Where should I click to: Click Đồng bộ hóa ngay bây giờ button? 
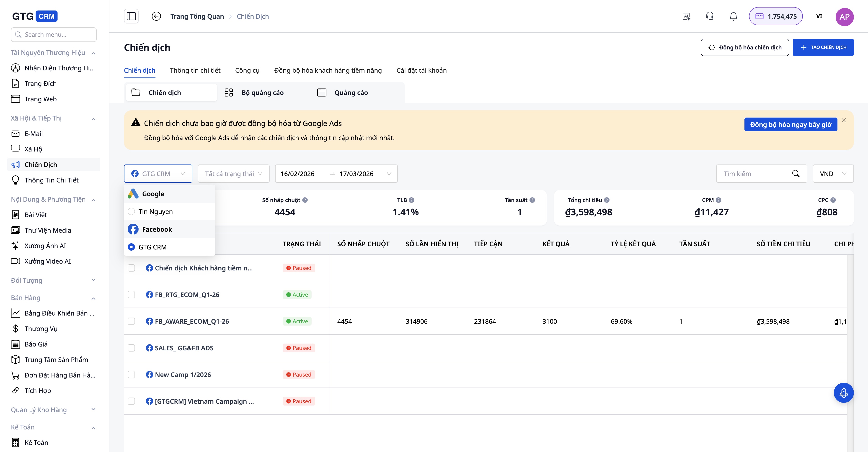pos(790,125)
